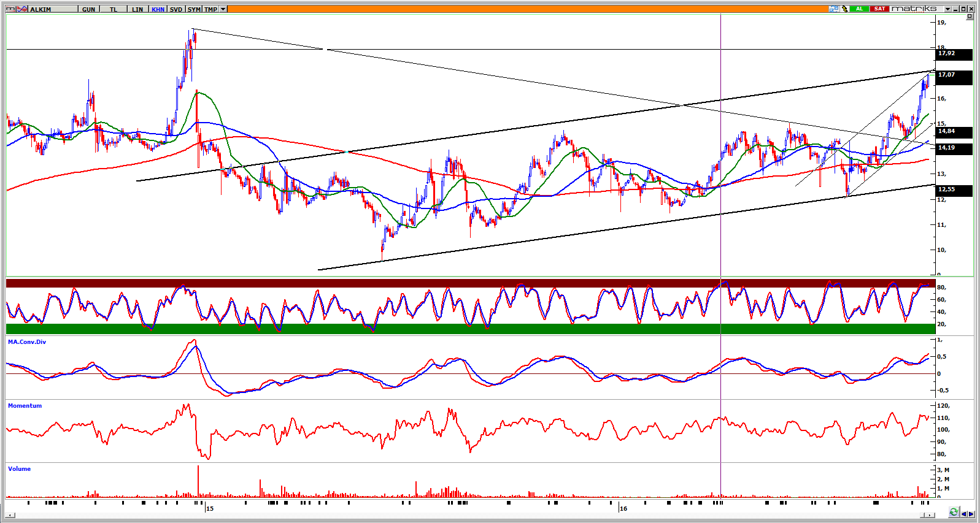Click the red SAT sell button

coord(879,9)
